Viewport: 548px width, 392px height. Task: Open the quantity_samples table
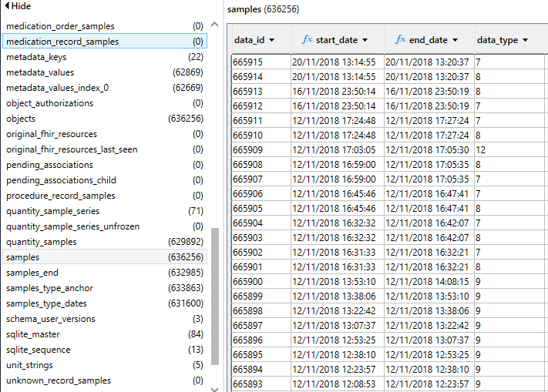[x=41, y=242]
